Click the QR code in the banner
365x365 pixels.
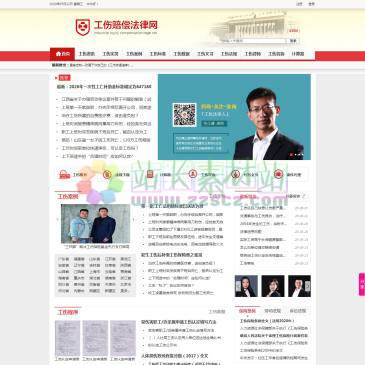(184, 115)
